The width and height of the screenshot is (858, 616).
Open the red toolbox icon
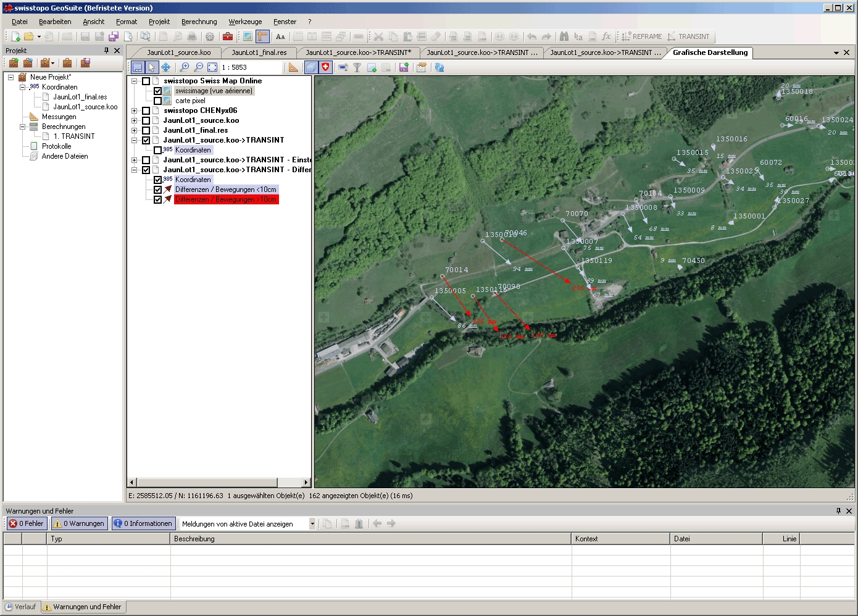coord(228,36)
